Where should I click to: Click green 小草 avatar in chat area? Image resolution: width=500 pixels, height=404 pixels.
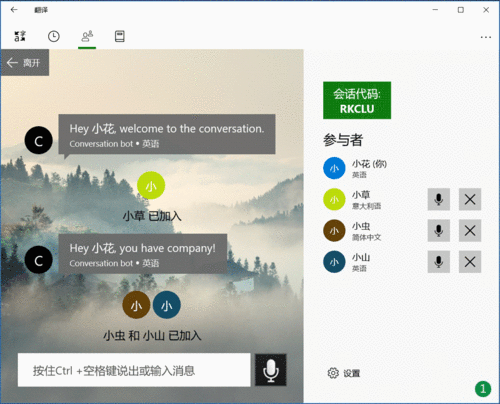tap(151, 185)
